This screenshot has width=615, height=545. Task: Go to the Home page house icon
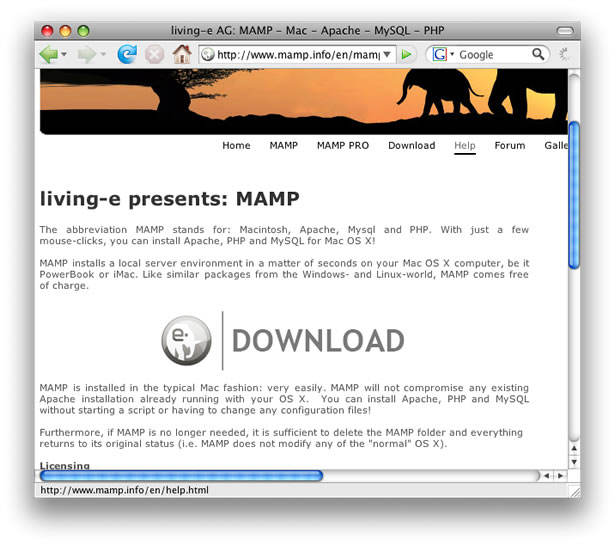coord(182,54)
